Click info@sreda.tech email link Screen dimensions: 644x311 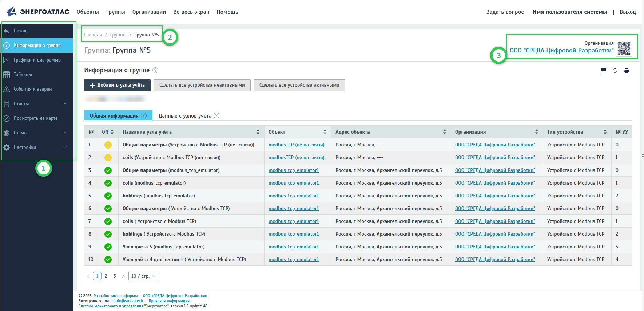point(129,301)
